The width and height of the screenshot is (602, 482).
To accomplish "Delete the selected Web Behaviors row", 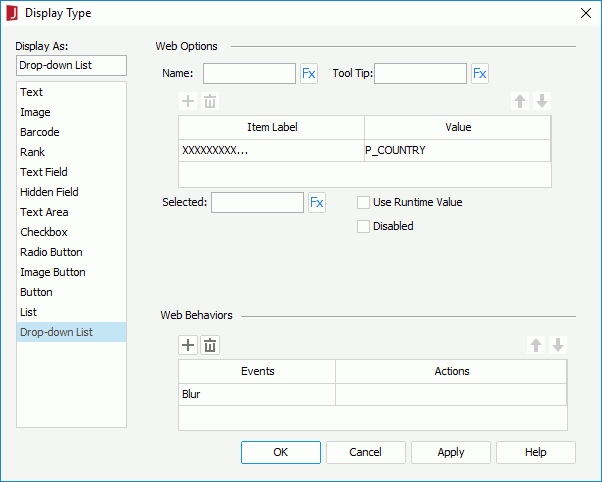I will coord(210,345).
